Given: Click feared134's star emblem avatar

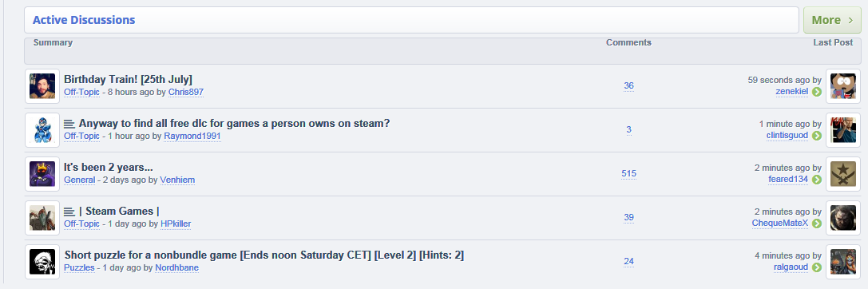Looking at the screenshot, I should click(842, 174).
